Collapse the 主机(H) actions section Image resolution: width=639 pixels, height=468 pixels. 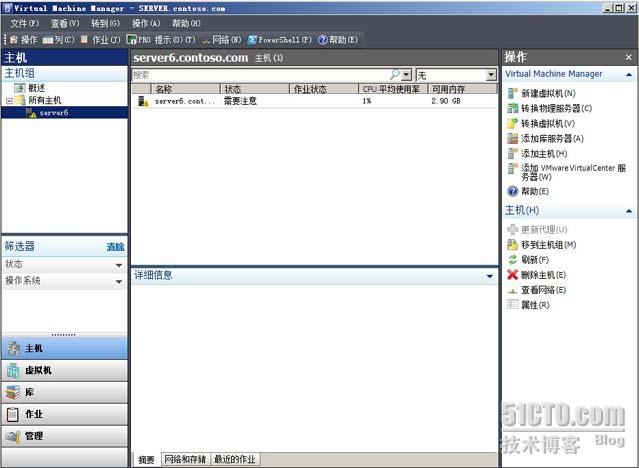coord(629,211)
